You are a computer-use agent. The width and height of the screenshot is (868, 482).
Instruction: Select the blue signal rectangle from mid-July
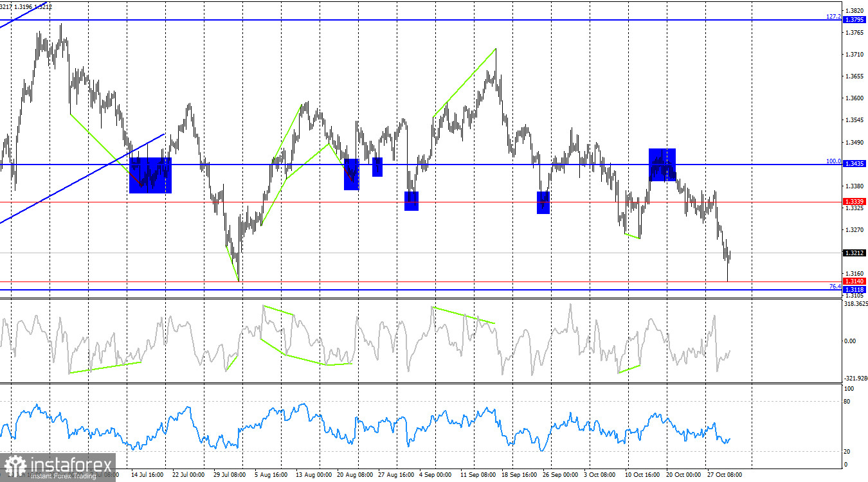click(x=150, y=175)
